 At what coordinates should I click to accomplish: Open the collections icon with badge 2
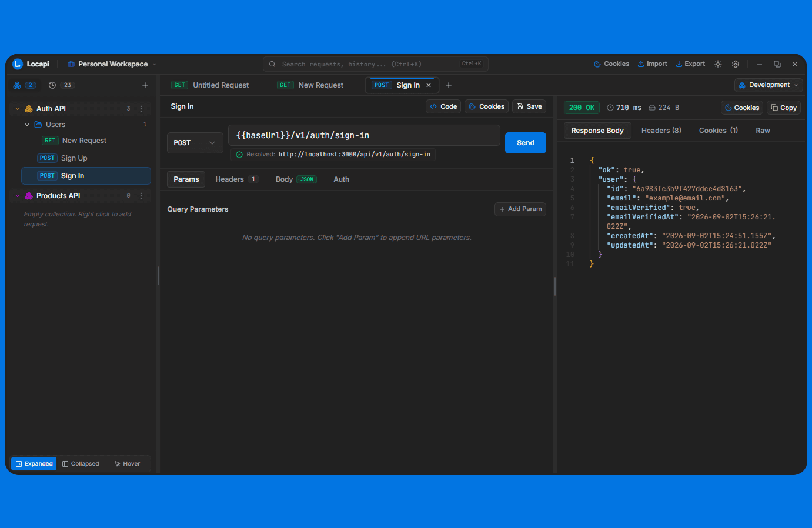point(24,85)
